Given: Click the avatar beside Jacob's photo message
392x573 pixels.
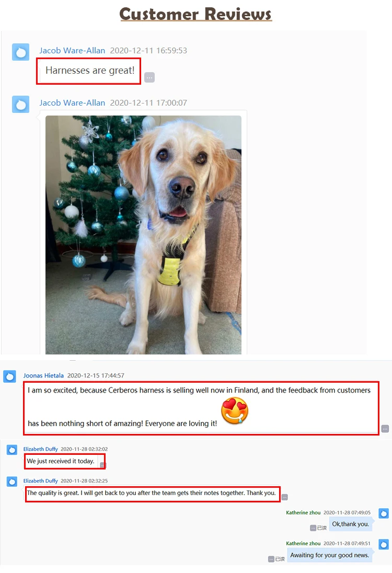Looking at the screenshot, I should [x=20, y=105].
